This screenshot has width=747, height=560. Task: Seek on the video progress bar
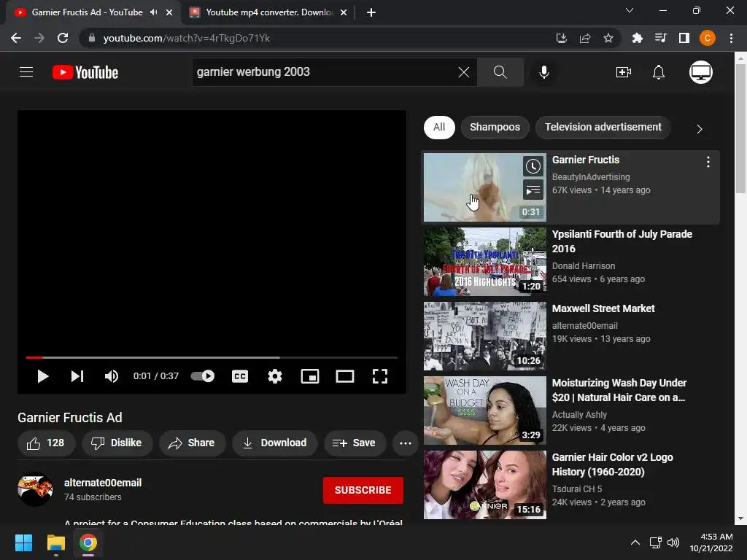coord(212,357)
